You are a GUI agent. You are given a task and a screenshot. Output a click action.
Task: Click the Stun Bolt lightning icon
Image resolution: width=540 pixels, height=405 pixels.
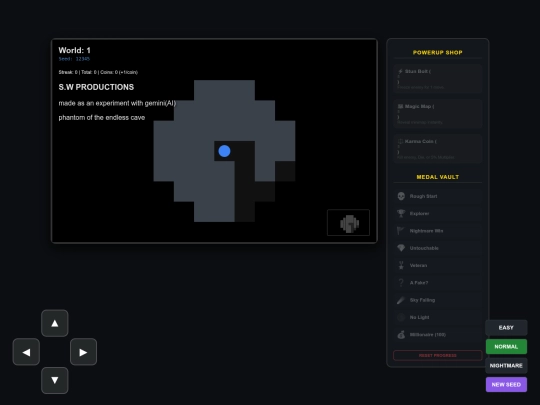(x=400, y=71)
